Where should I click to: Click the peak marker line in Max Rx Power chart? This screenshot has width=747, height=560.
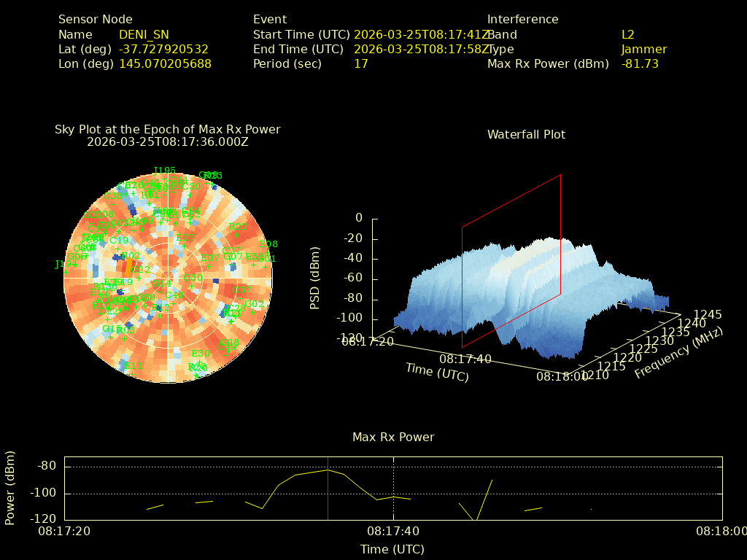[328, 489]
